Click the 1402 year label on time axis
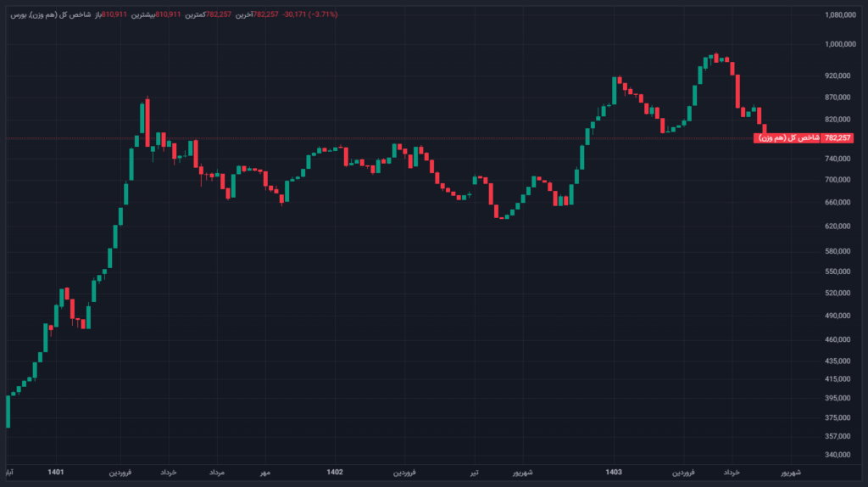This screenshot has width=868, height=487. pos(335,472)
